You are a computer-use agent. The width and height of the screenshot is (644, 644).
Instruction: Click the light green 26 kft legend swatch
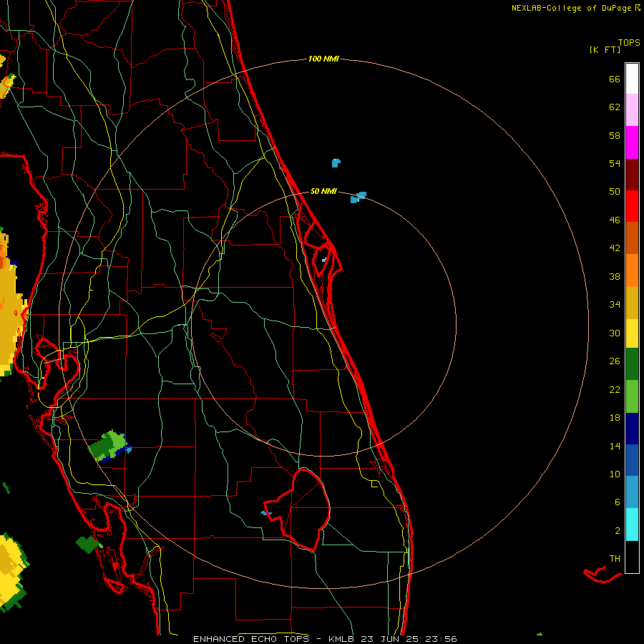632,396
